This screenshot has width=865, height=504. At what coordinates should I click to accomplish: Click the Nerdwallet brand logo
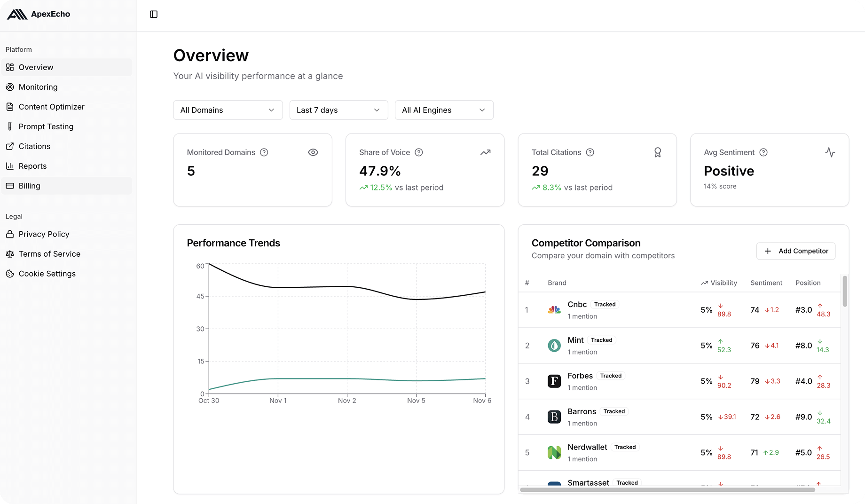(x=554, y=453)
